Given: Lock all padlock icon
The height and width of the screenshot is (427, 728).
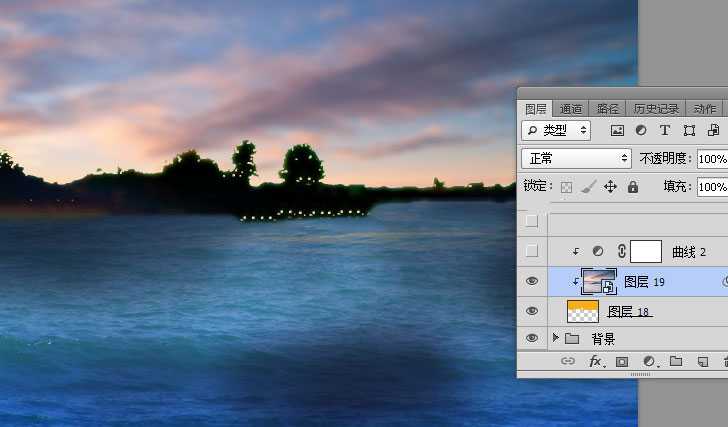Looking at the screenshot, I should coord(633,187).
